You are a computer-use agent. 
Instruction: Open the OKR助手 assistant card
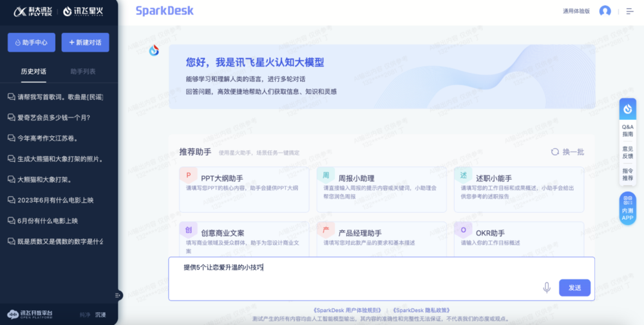click(x=518, y=239)
